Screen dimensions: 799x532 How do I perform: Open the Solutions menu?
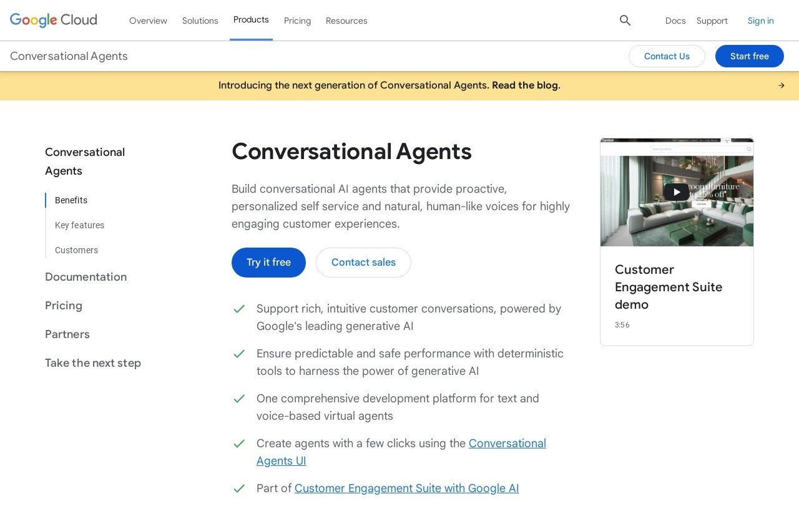[x=200, y=21]
